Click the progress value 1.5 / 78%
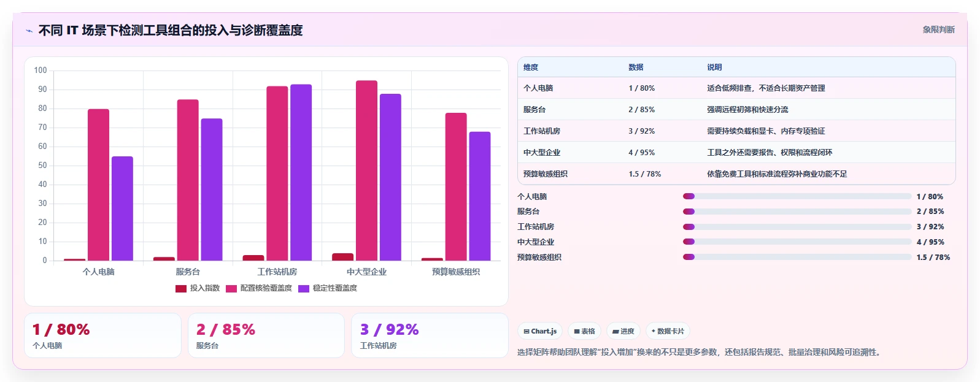This screenshot has height=382, width=980. (933, 257)
